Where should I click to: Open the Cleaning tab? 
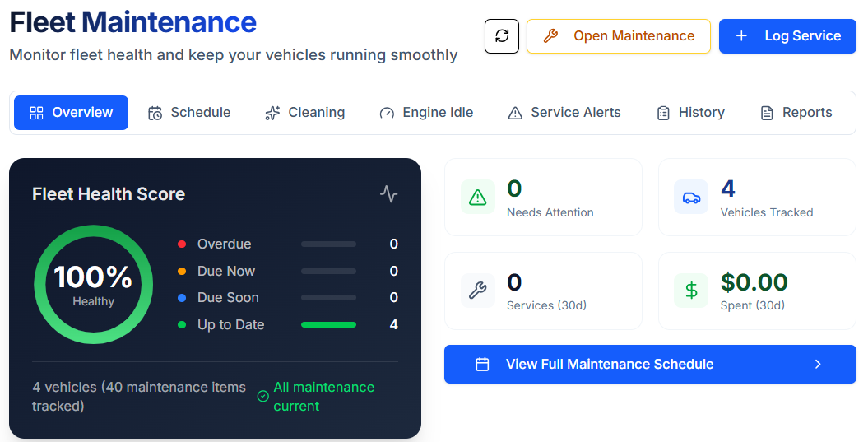(x=304, y=113)
